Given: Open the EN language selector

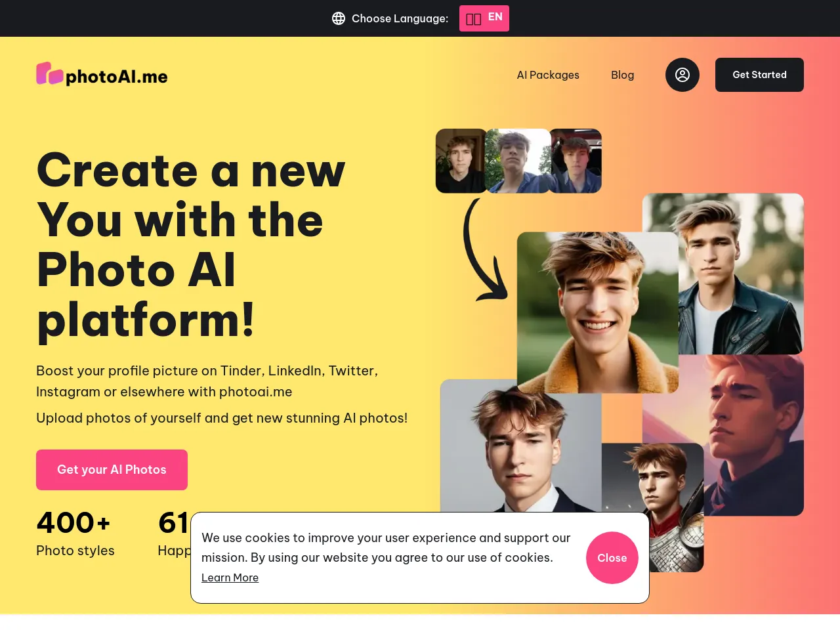Looking at the screenshot, I should pos(484,18).
